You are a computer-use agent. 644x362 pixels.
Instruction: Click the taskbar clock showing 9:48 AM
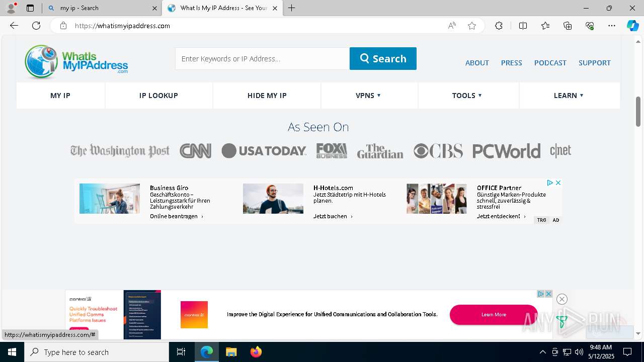tap(601, 352)
